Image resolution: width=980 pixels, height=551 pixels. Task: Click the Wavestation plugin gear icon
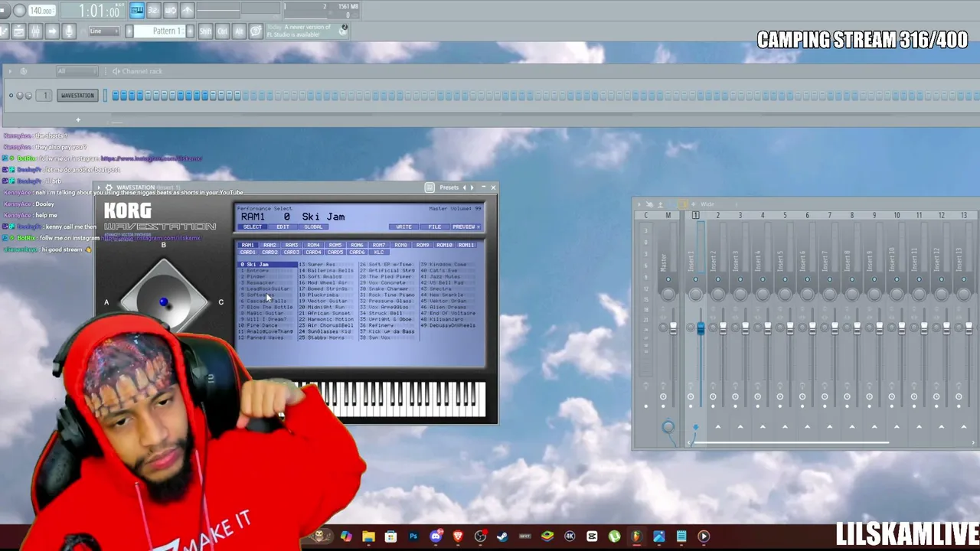[109, 187]
